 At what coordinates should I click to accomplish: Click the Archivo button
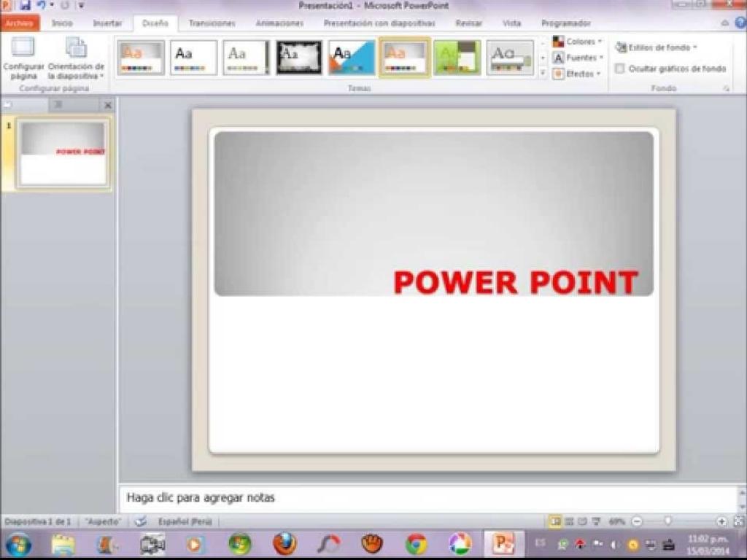point(19,23)
